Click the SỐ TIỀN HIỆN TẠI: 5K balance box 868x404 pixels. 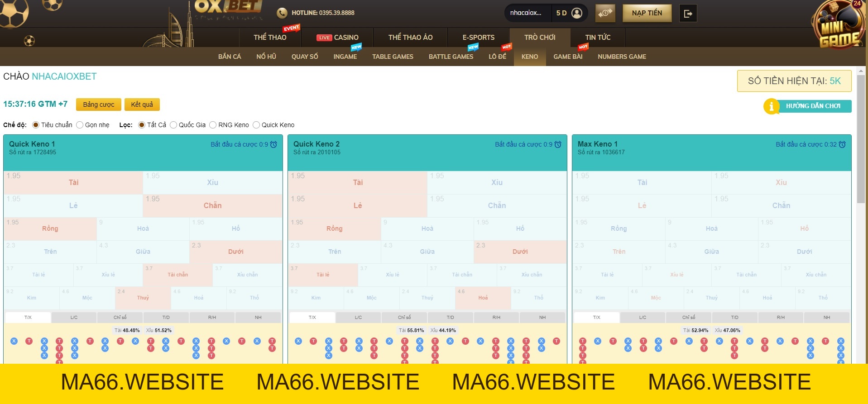pos(794,81)
